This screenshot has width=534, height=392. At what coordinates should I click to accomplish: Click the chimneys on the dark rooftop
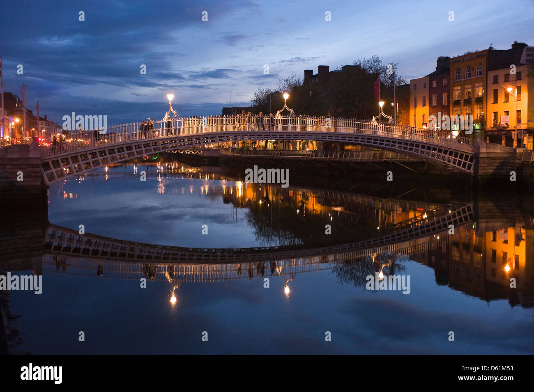[x=317, y=73]
